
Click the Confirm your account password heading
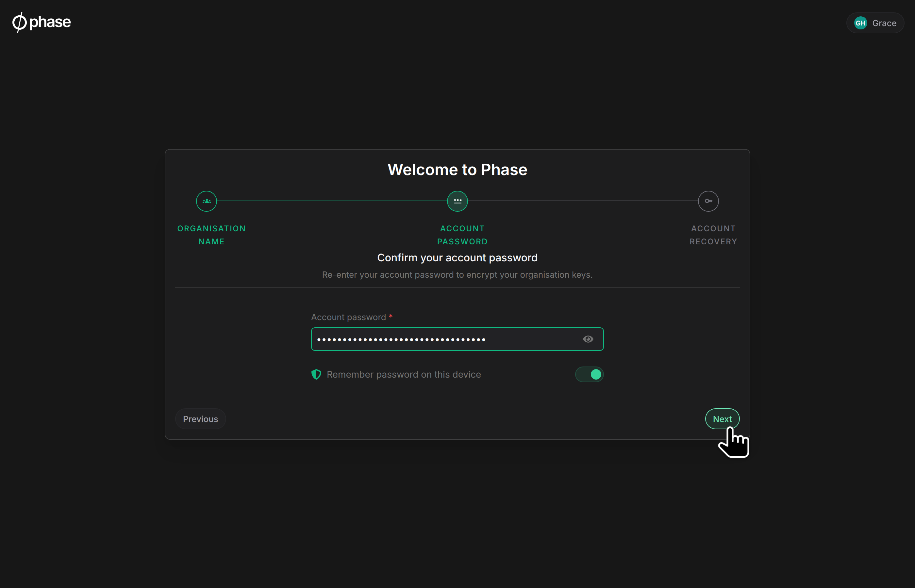[x=457, y=258]
